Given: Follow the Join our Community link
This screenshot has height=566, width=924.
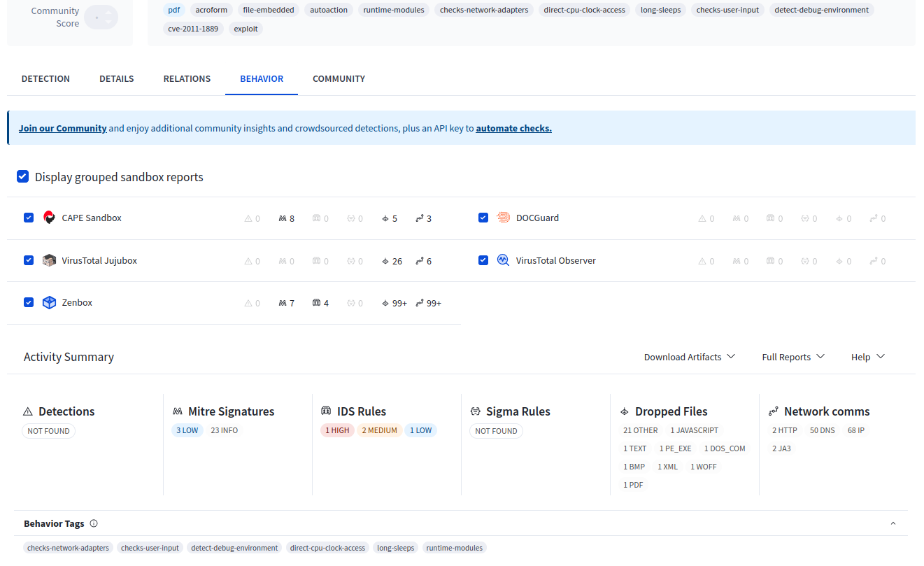Looking at the screenshot, I should click(x=63, y=129).
